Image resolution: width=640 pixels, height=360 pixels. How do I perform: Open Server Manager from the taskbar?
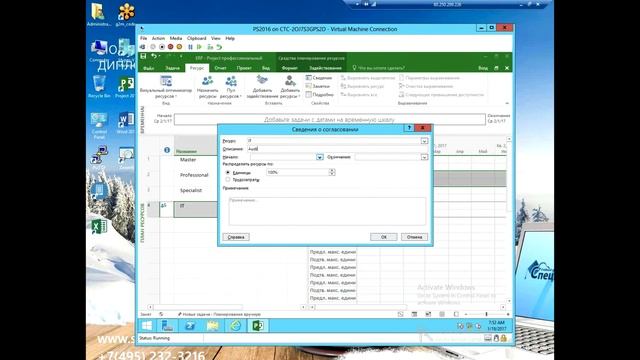tap(167, 325)
